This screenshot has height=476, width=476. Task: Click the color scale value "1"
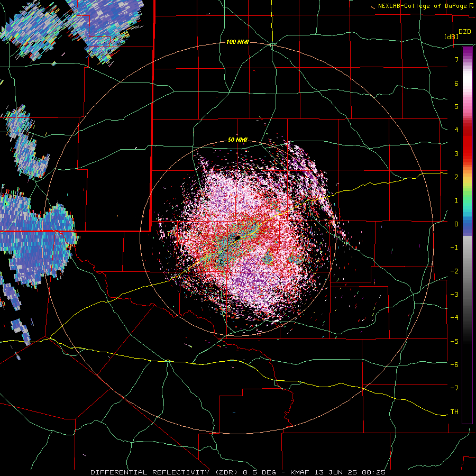tap(456, 200)
